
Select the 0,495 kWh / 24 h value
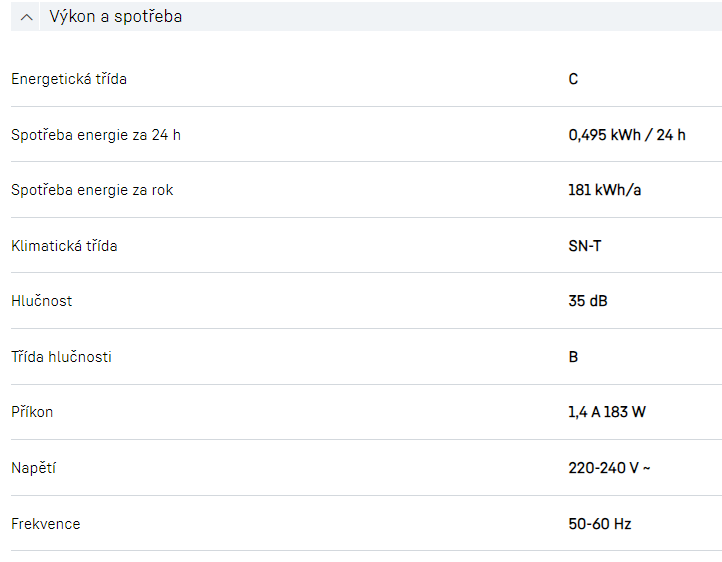point(627,135)
